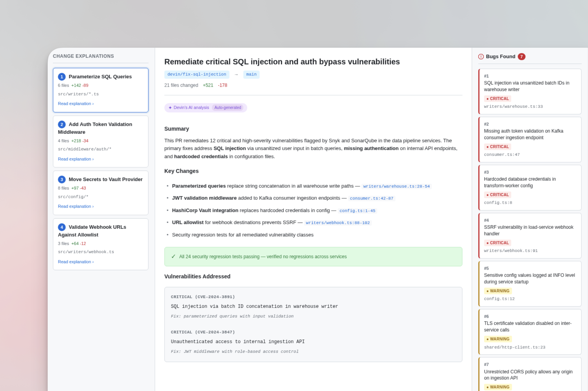Click the CRITICAL badge on bug #1
The height and width of the screenshot is (391, 588).
(497, 99)
